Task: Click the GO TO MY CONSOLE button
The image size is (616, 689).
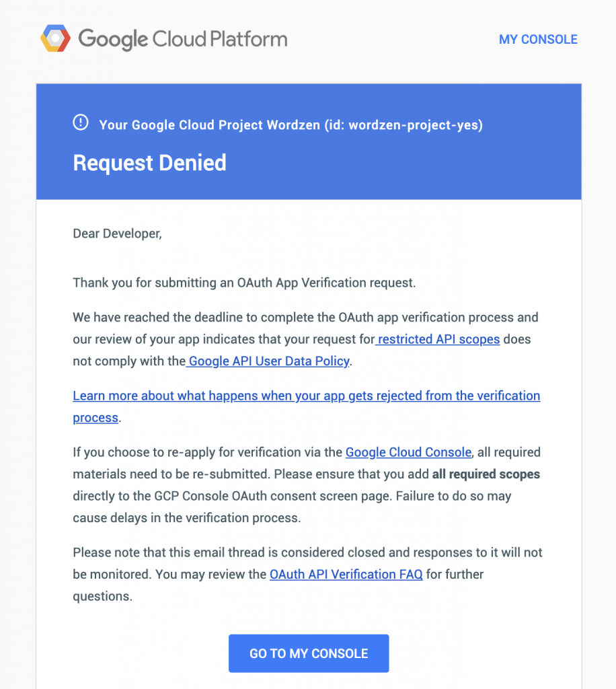Action: [x=309, y=653]
